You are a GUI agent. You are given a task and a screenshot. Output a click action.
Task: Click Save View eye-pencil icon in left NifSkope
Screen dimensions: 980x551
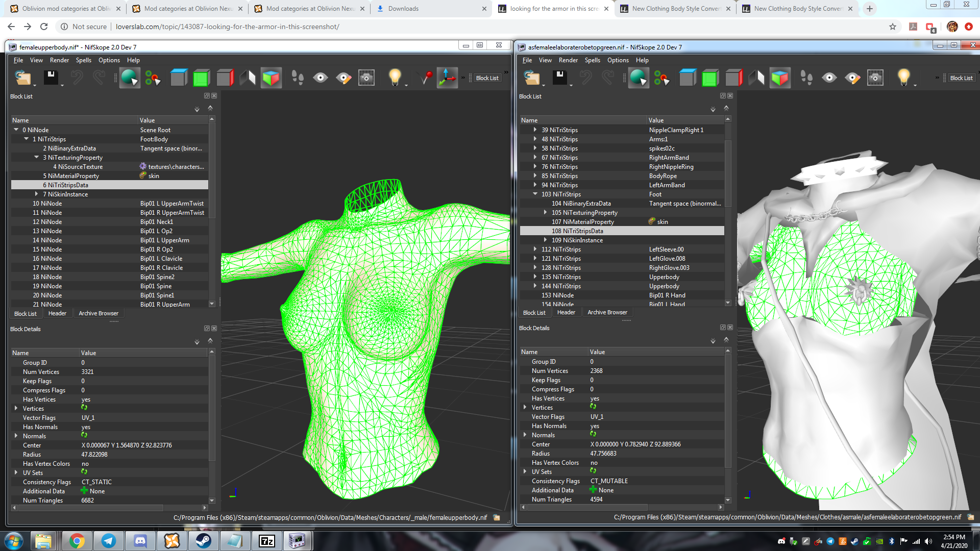click(344, 78)
